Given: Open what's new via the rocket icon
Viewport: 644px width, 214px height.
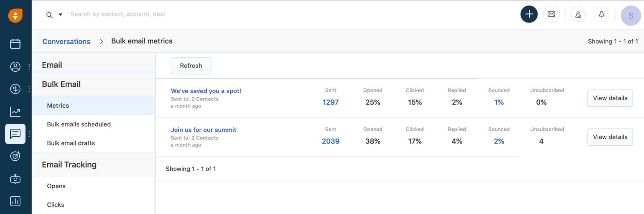Looking at the screenshot, I should coord(578,14).
